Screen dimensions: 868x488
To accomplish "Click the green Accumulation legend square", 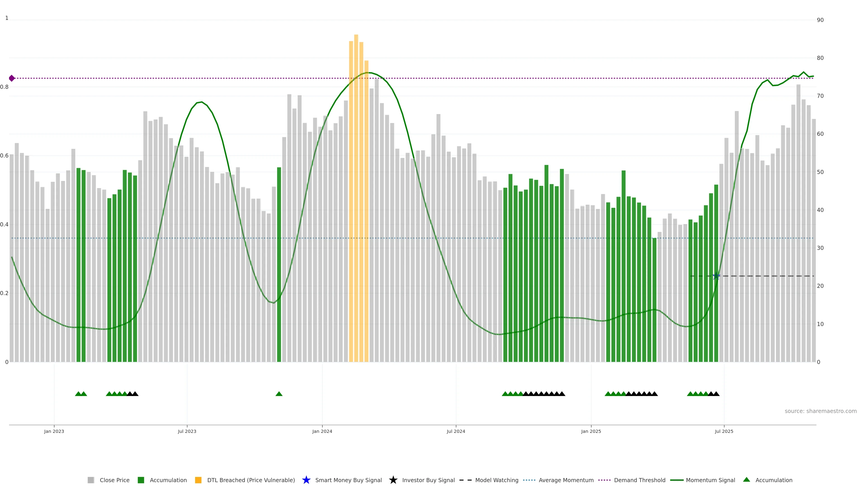I will click(x=141, y=480).
